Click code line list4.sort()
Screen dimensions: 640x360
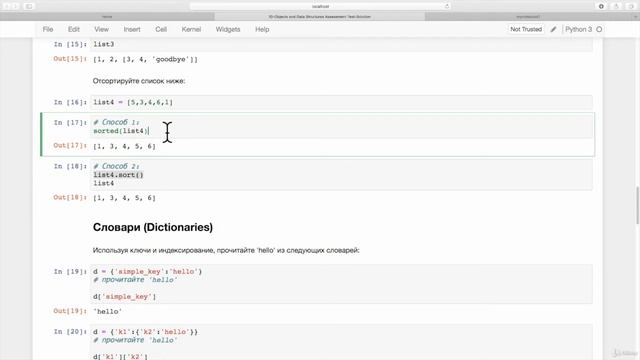click(118, 175)
